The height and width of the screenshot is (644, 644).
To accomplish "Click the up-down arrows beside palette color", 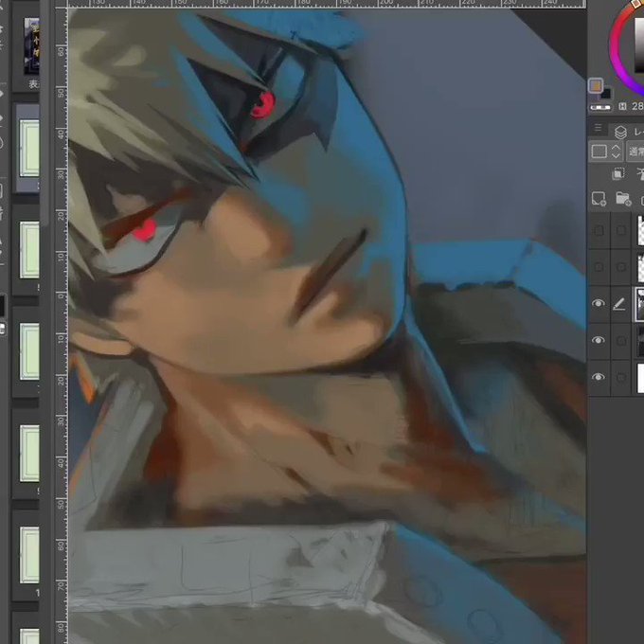I will click(616, 152).
